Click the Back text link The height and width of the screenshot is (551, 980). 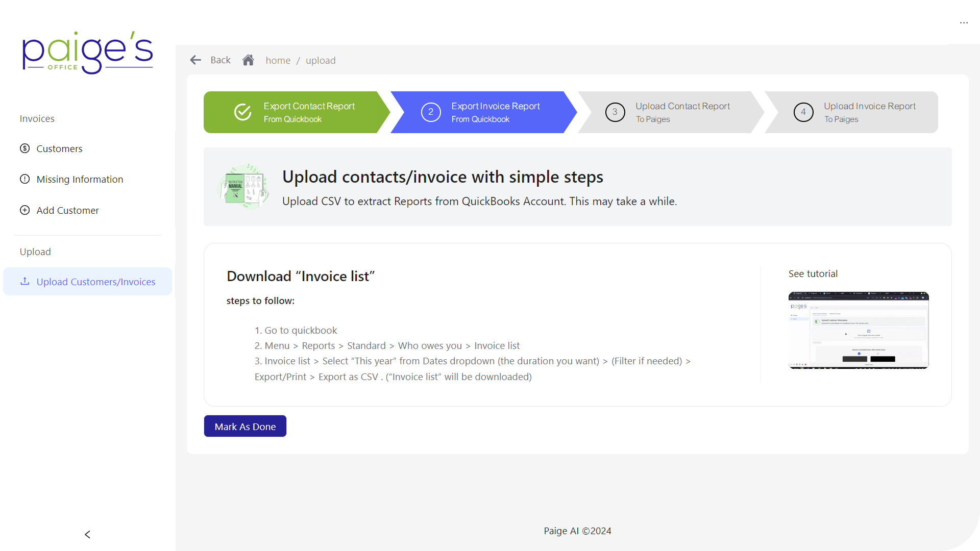coord(220,60)
